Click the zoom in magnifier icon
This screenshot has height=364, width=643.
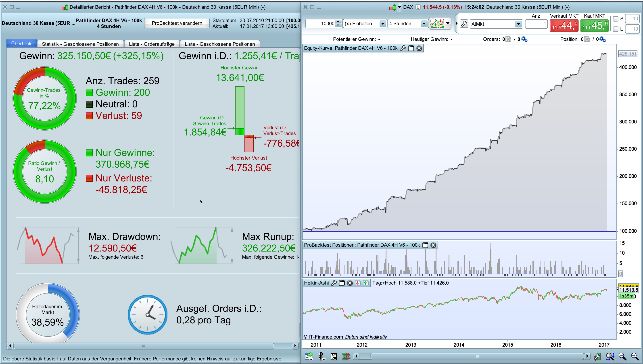635,356
